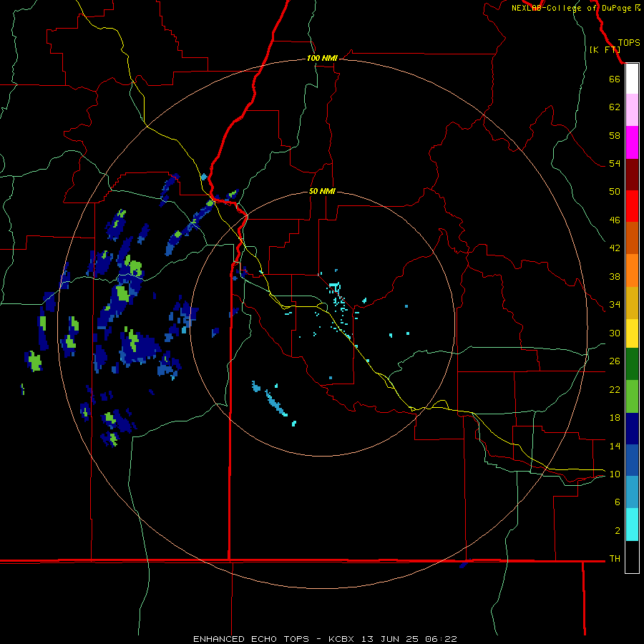
Task: Click the magenta legend swatch near 58
Action: pyautogui.click(x=632, y=142)
